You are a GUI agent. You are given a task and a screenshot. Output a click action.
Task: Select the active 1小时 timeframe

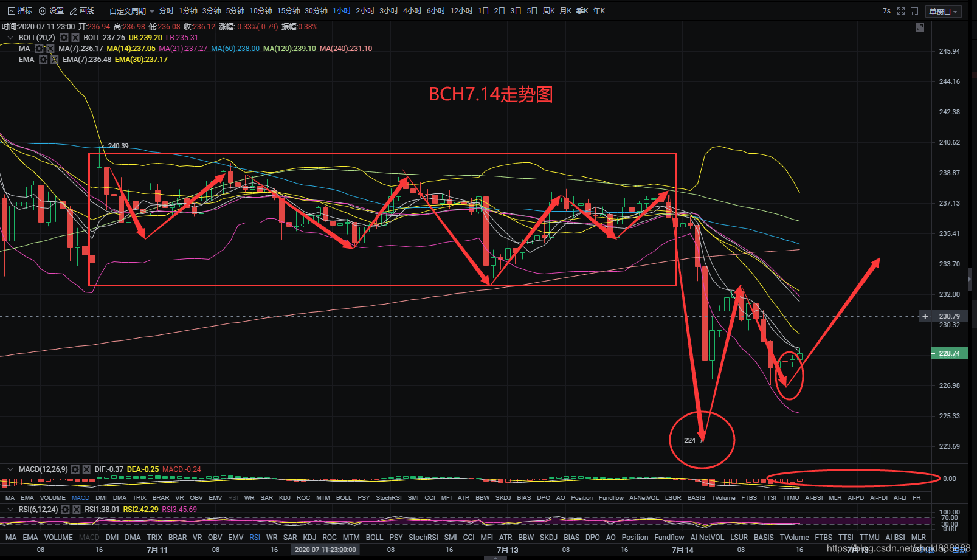pyautogui.click(x=342, y=11)
